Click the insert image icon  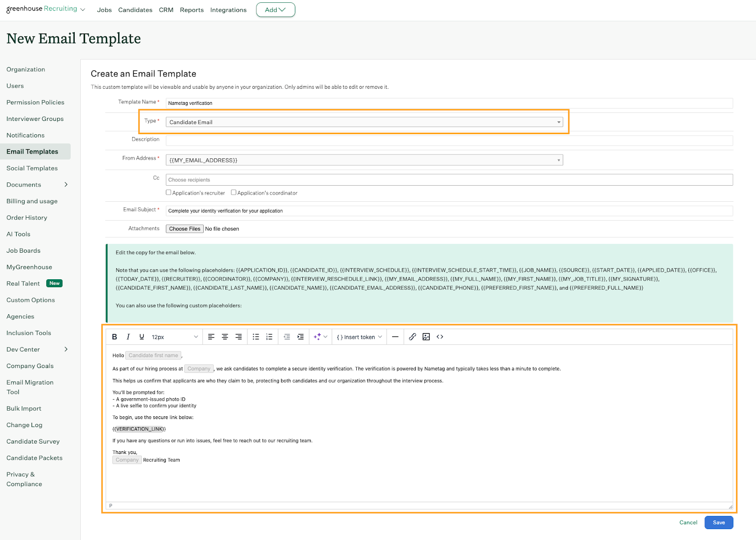coord(426,337)
